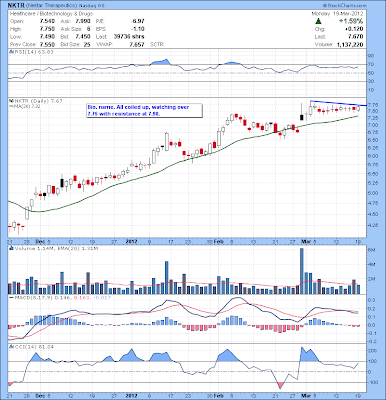Click the Last 39736 shrs value

click(x=129, y=37)
